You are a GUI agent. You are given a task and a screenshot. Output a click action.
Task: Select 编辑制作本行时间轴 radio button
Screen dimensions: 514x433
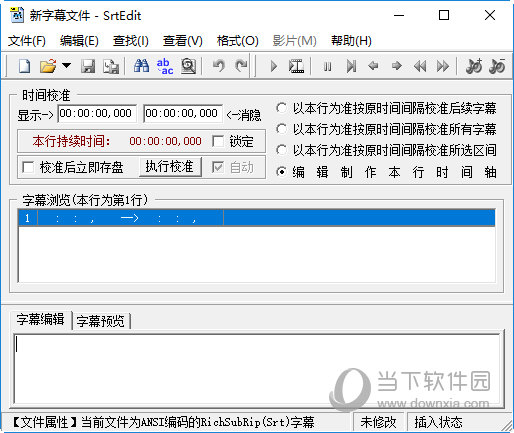tap(281, 172)
